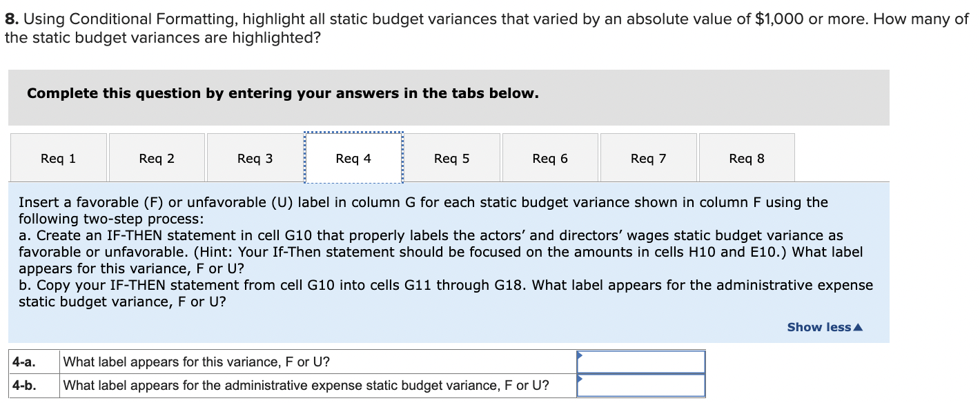980x403 pixels.
Task: Click the answer field for question 4-b
Action: click(640, 385)
